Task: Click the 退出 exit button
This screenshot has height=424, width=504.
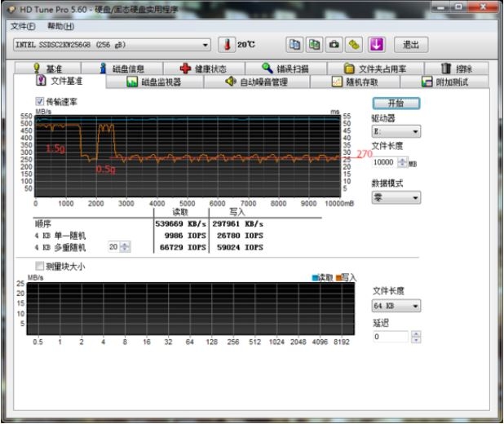Action: 411,45
